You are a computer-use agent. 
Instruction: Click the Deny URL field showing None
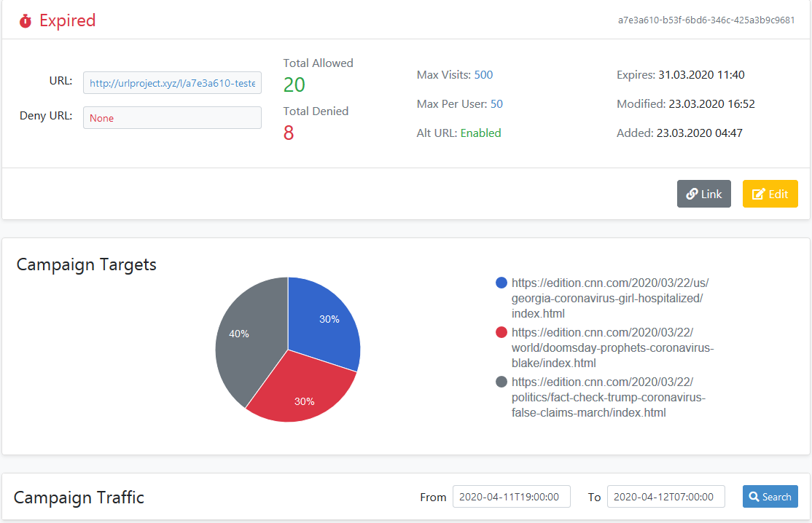(172, 118)
